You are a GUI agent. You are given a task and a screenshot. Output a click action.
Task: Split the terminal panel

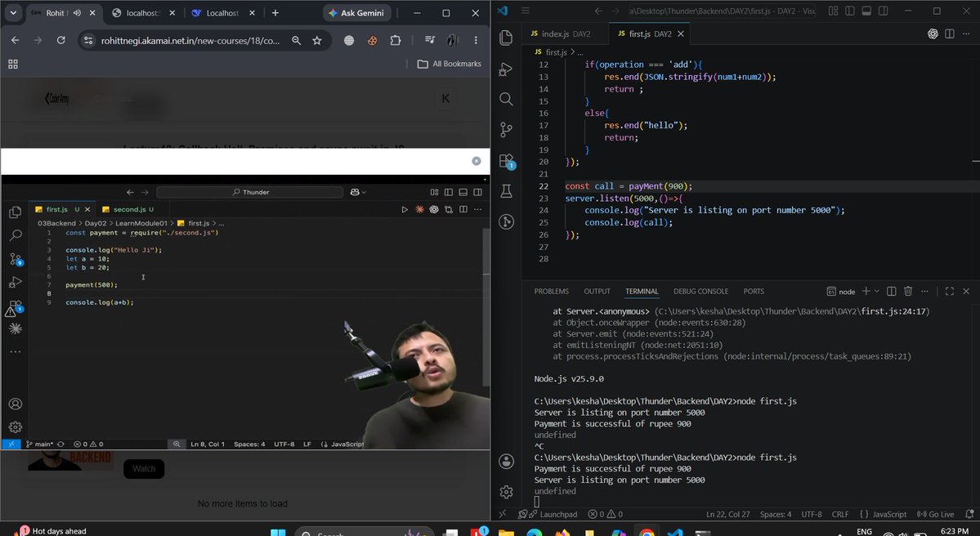(891, 291)
